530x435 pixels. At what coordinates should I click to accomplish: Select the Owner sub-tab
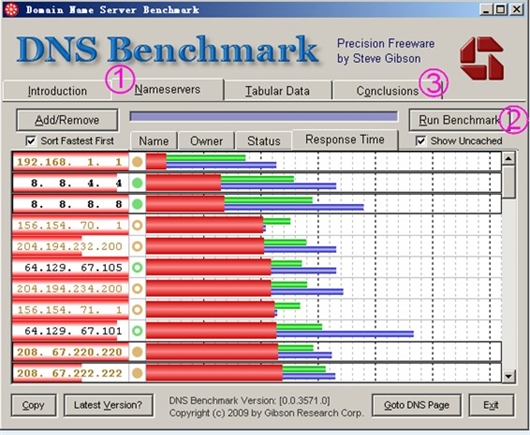206,141
